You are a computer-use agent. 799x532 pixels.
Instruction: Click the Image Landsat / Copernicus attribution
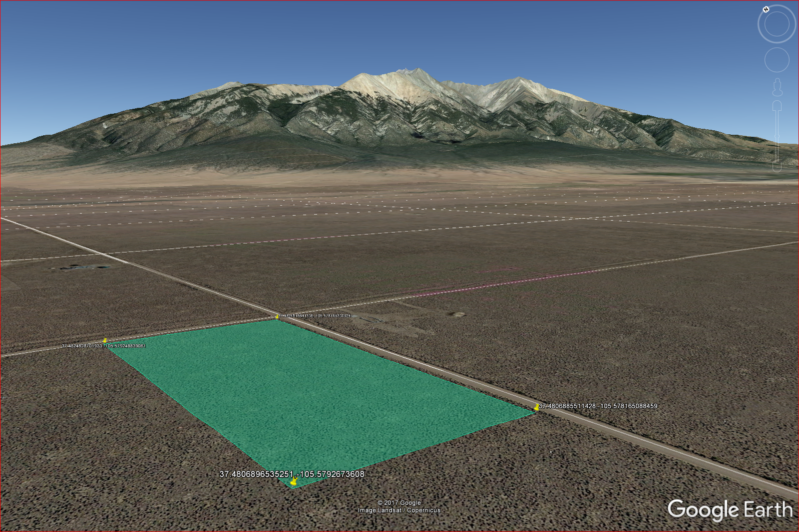click(x=399, y=511)
